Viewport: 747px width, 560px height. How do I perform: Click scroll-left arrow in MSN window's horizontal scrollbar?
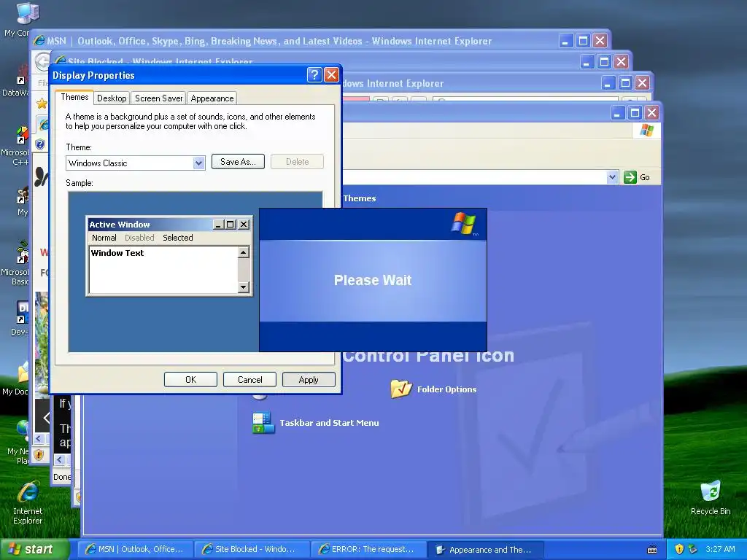[x=39, y=438]
